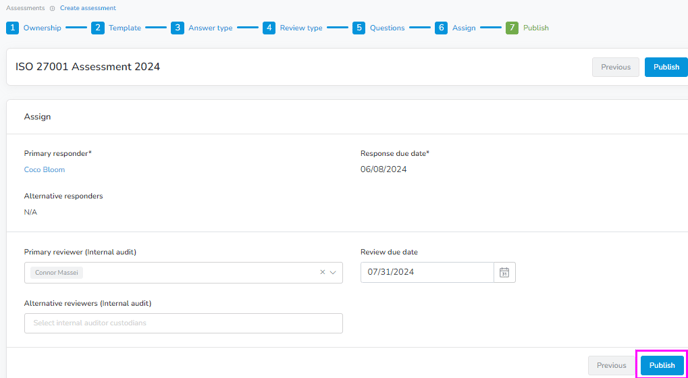Open the Template step label
This screenshot has width=688, height=378.
(125, 28)
